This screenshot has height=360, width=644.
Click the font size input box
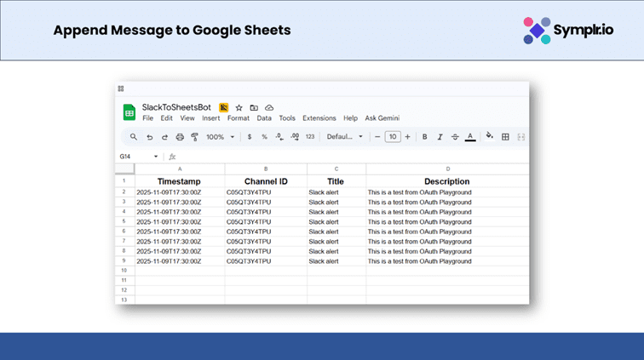pos(392,137)
